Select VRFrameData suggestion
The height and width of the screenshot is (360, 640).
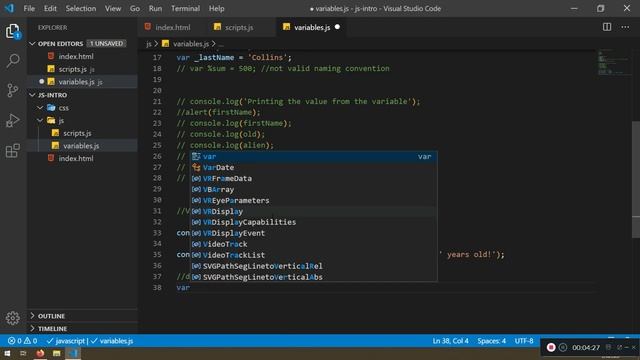(314, 178)
